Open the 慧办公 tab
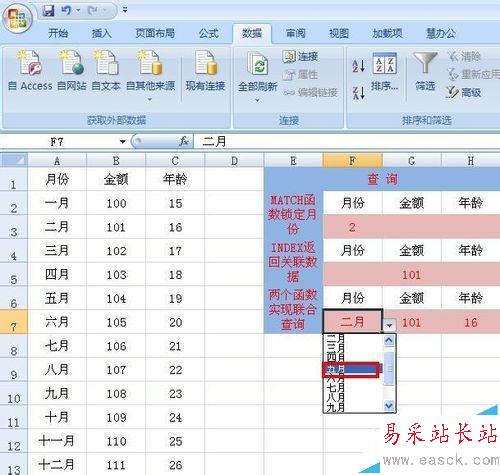Viewport: 500px width, 475px height. point(441,33)
